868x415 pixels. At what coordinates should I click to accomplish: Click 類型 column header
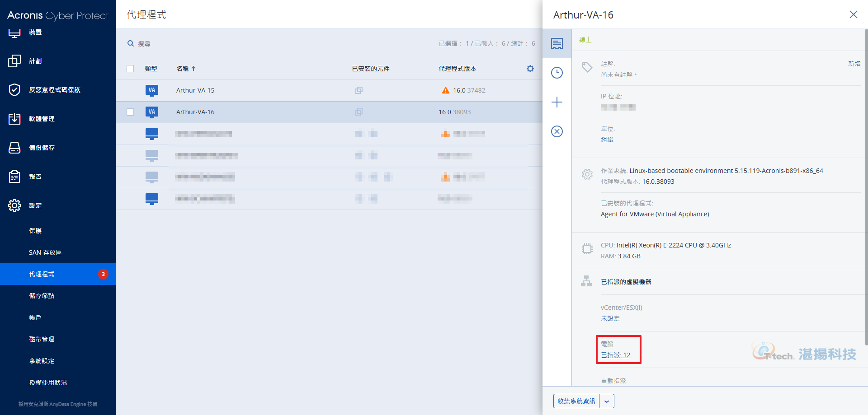[x=151, y=69]
